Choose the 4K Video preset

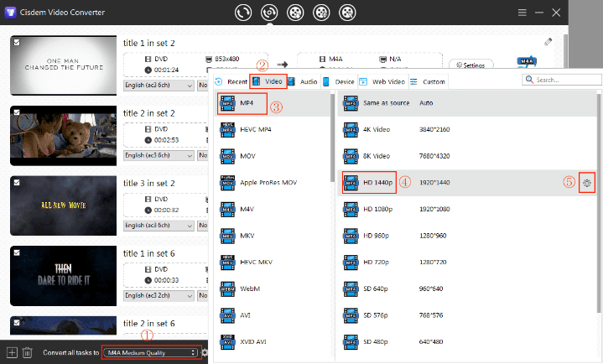point(467,130)
